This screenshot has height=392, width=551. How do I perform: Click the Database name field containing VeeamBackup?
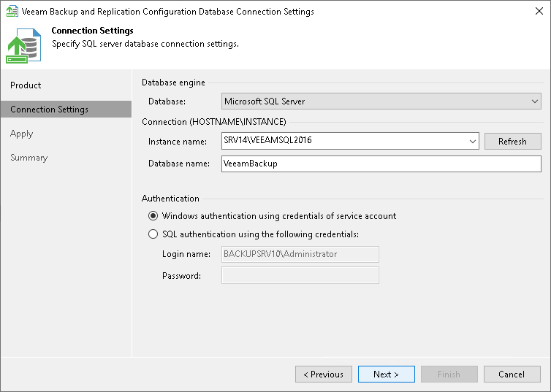coord(381,164)
